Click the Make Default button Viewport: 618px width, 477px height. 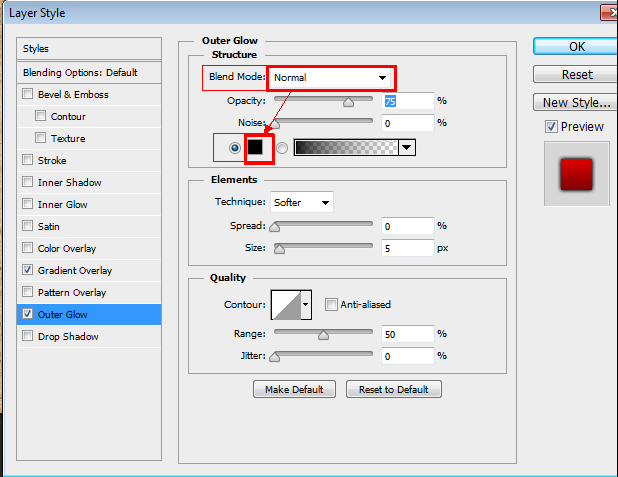294,389
